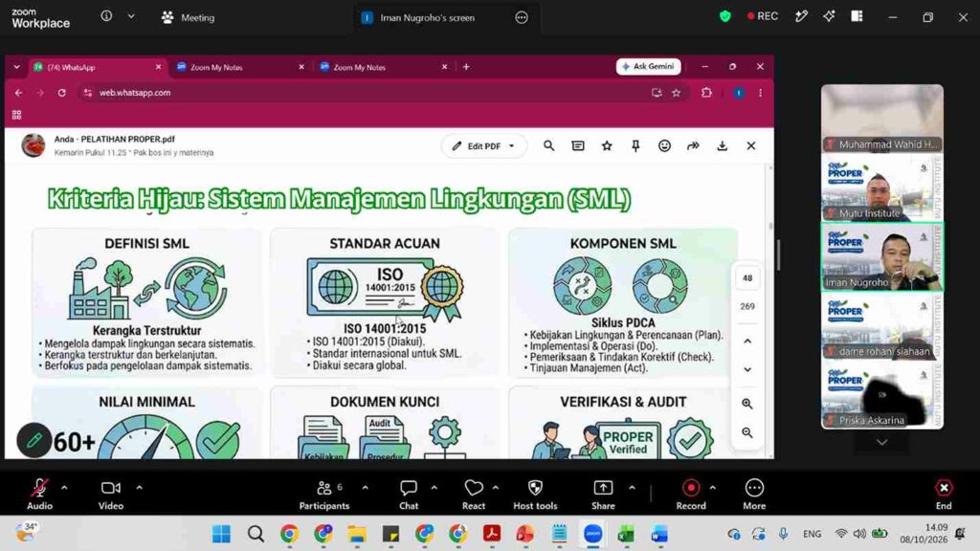980x551 pixels.
Task: Open the Participants panel
Action: click(x=324, y=494)
